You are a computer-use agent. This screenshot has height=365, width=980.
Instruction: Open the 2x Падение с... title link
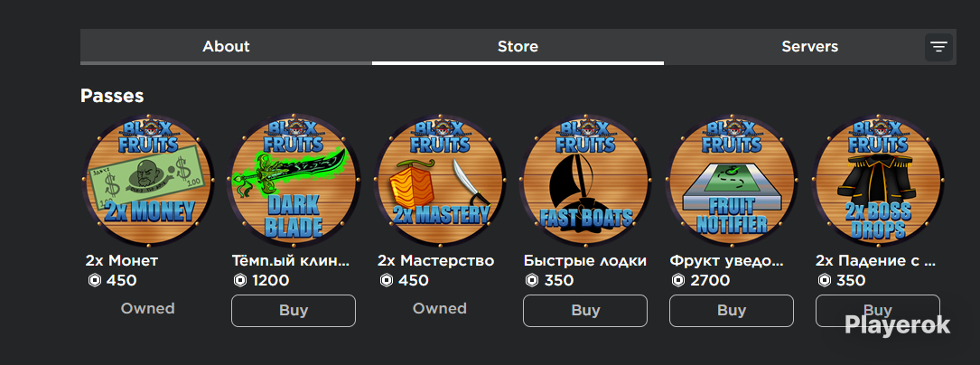click(x=875, y=260)
